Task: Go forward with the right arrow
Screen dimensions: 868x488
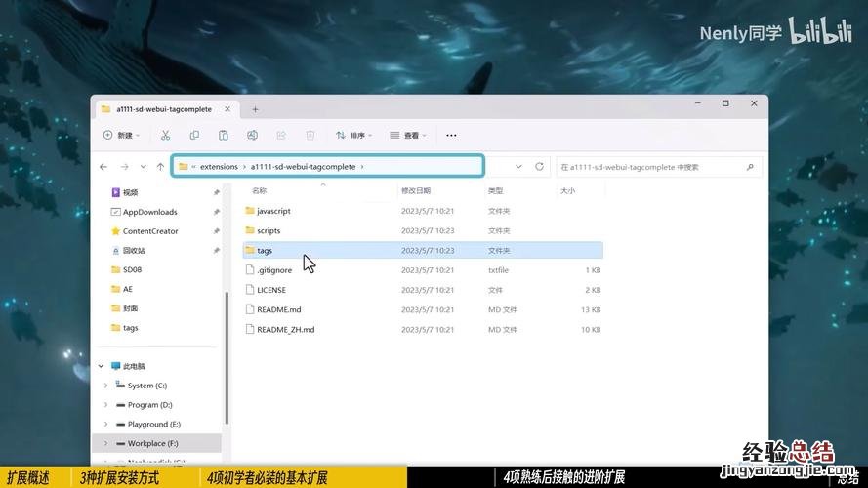Action: (125, 167)
